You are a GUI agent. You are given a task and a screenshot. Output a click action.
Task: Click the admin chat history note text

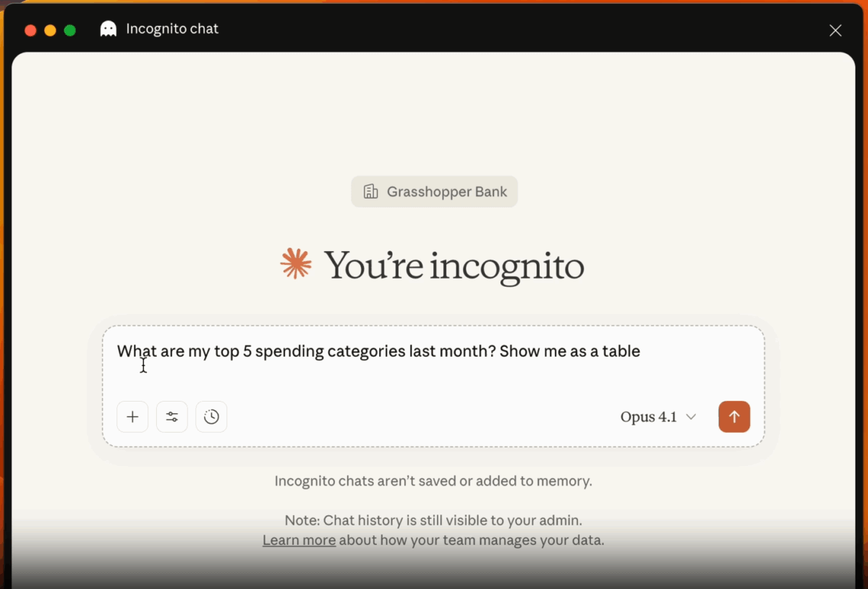coord(433,520)
